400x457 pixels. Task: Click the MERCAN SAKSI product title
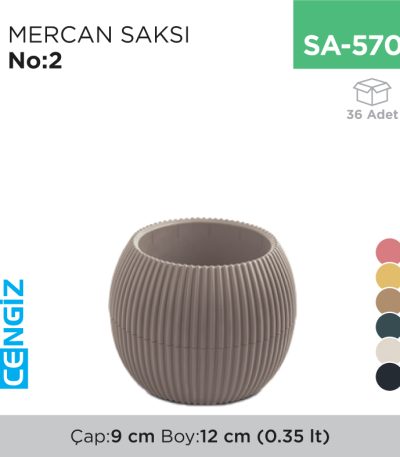coord(99,34)
